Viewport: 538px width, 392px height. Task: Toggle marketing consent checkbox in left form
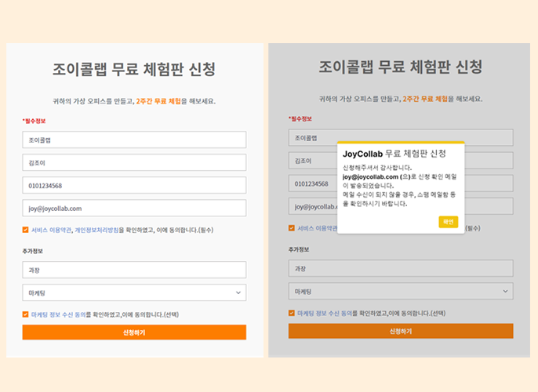[x=25, y=314]
